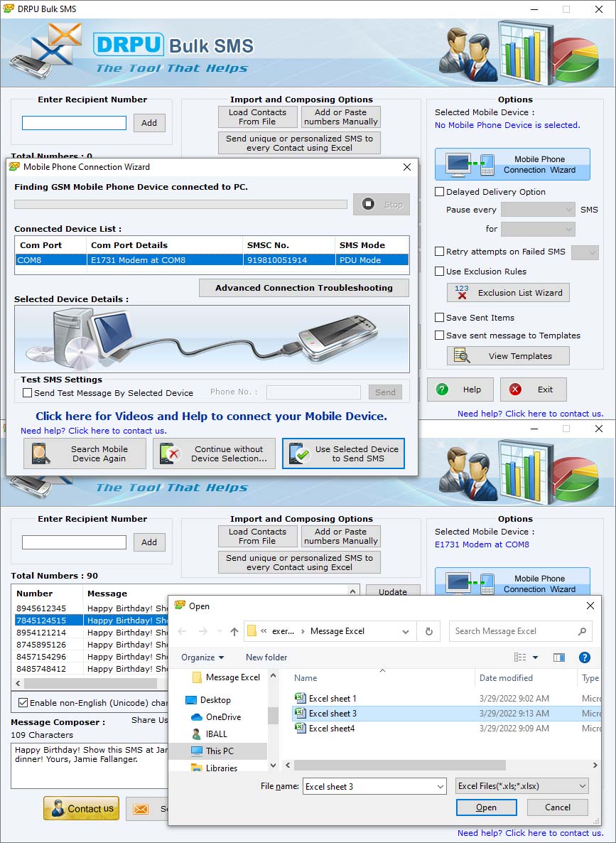Open the Videos and Help link
This screenshot has height=843, width=616.
[x=211, y=416]
